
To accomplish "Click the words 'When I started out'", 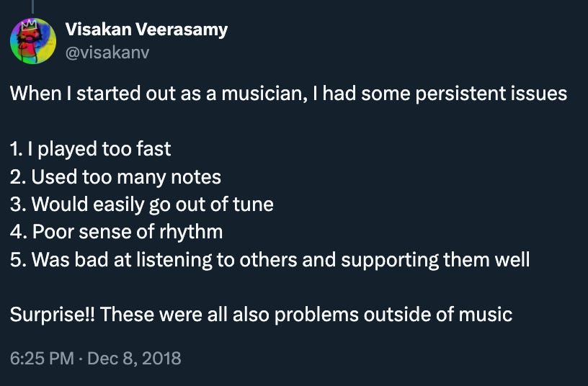I will [93, 94].
